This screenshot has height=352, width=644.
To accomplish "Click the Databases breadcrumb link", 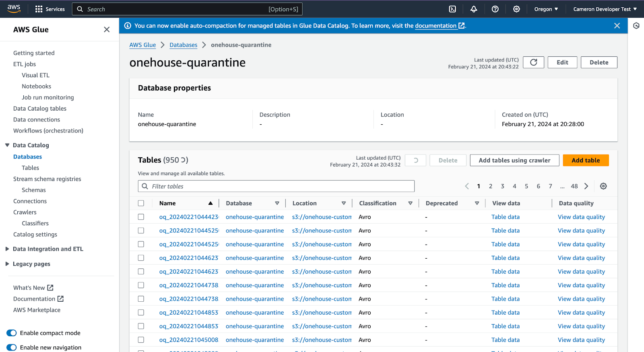I will tap(184, 45).
